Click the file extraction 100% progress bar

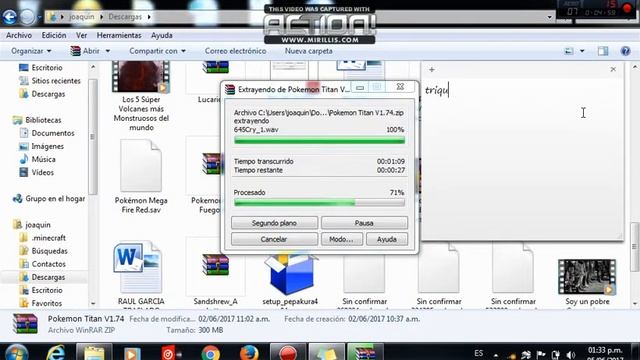(319, 140)
